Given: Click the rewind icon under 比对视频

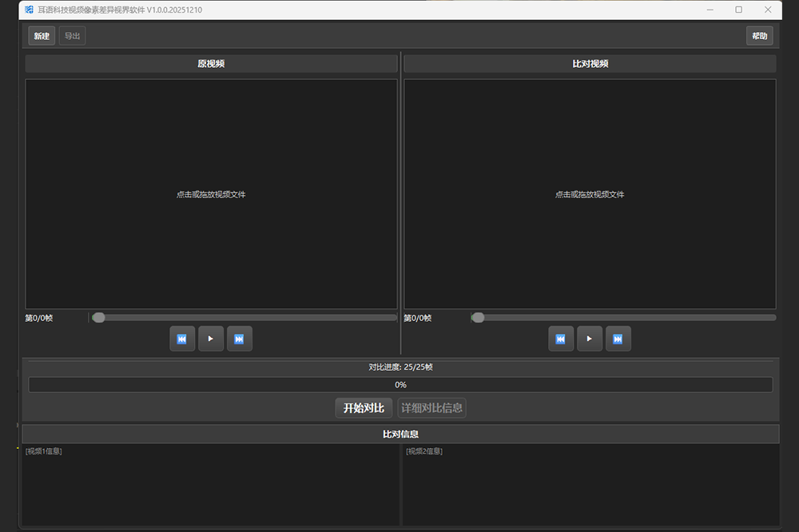Looking at the screenshot, I should 560,339.
